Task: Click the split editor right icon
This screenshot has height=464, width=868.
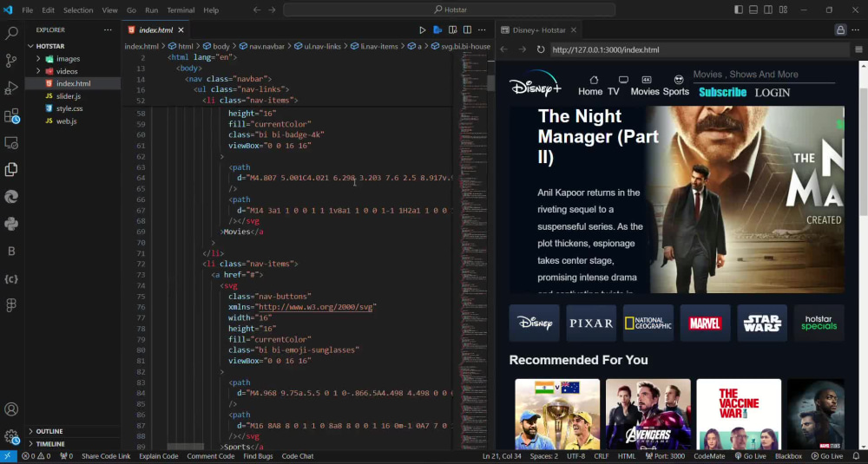Action: pos(467,29)
